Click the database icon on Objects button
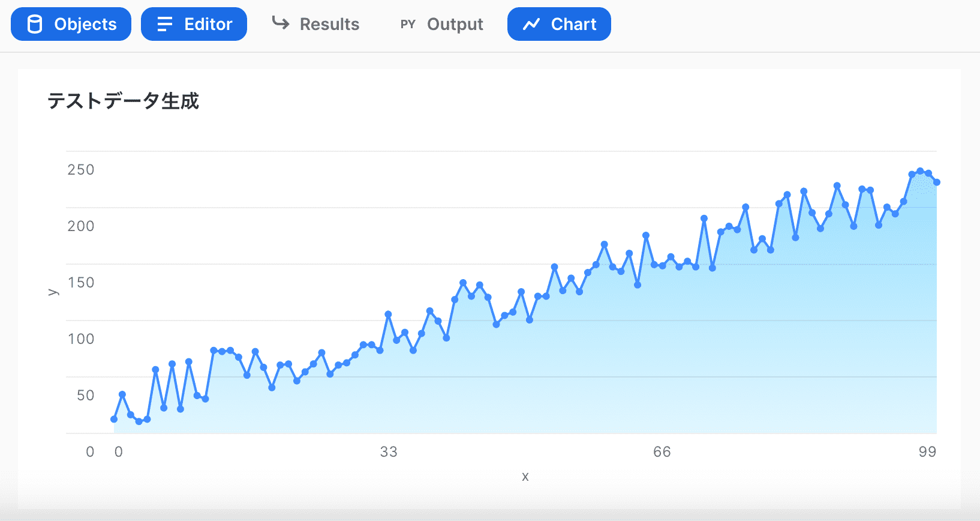The image size is (980, 521). pyautogui.click(x=35, y=25)
